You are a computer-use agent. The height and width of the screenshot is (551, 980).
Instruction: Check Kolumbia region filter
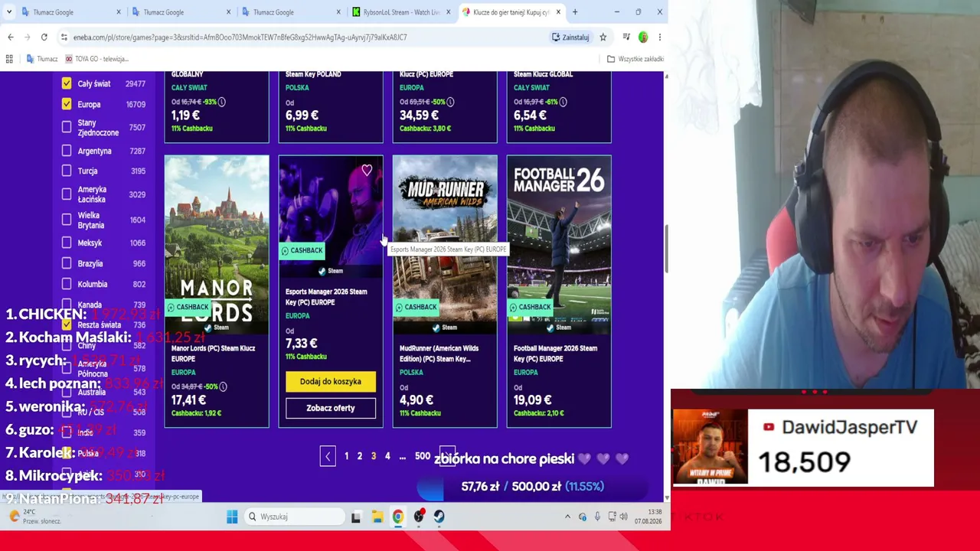(x=67, y=284)
